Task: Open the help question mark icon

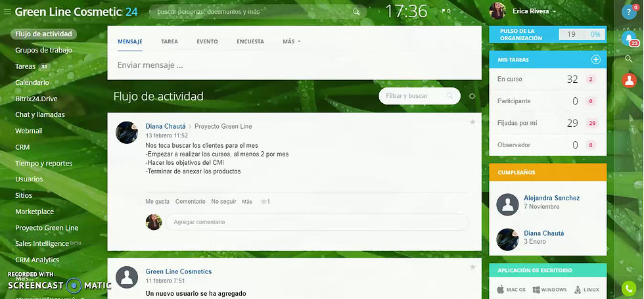Action: pos(629,12)
